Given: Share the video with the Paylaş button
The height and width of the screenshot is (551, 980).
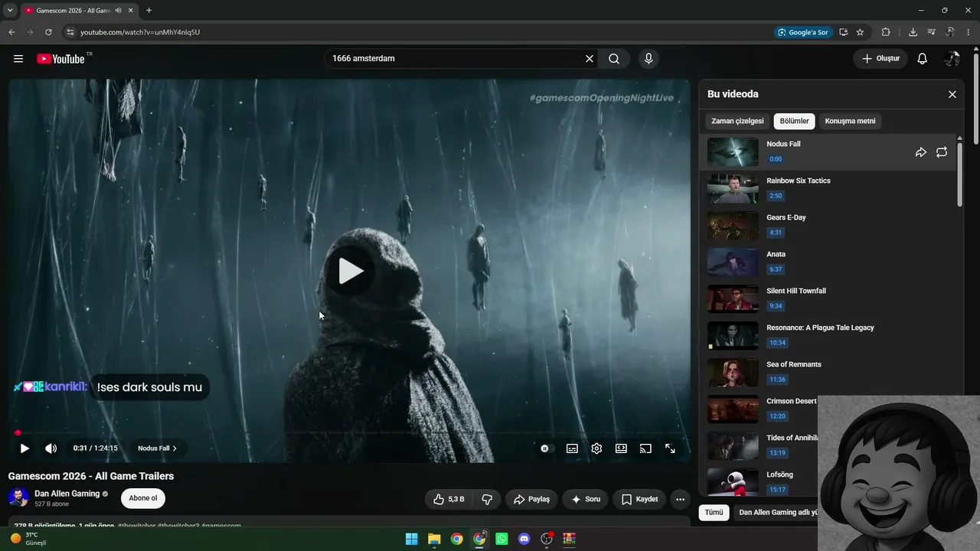Looking at the screenshot, I should point(531,499).
